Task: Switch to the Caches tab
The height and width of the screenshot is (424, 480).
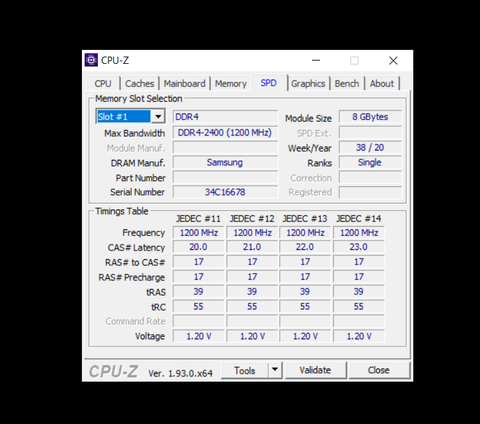Action: (139, 83)
